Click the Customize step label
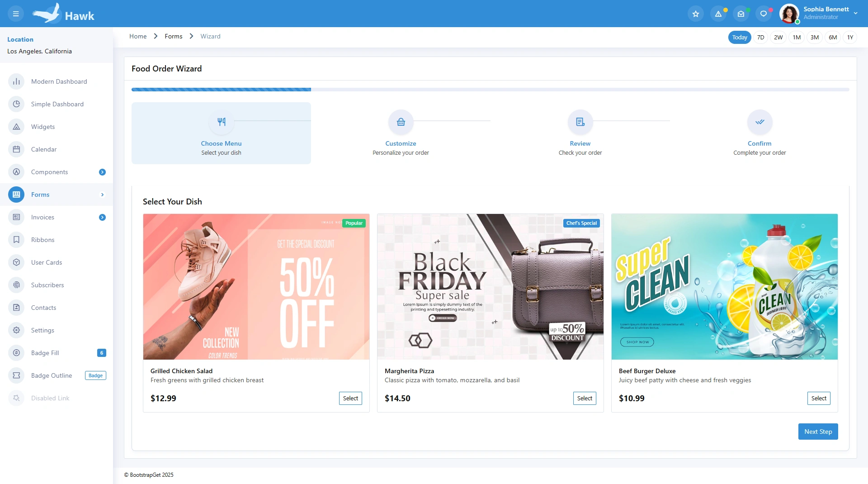868x484 pixels. pos(401,143)
